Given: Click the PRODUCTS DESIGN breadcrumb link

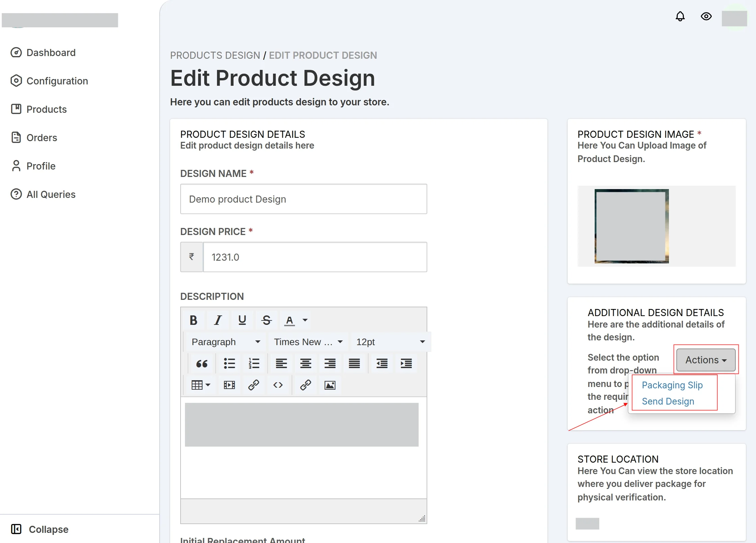Looking at the screenshot, I should 215,55.
